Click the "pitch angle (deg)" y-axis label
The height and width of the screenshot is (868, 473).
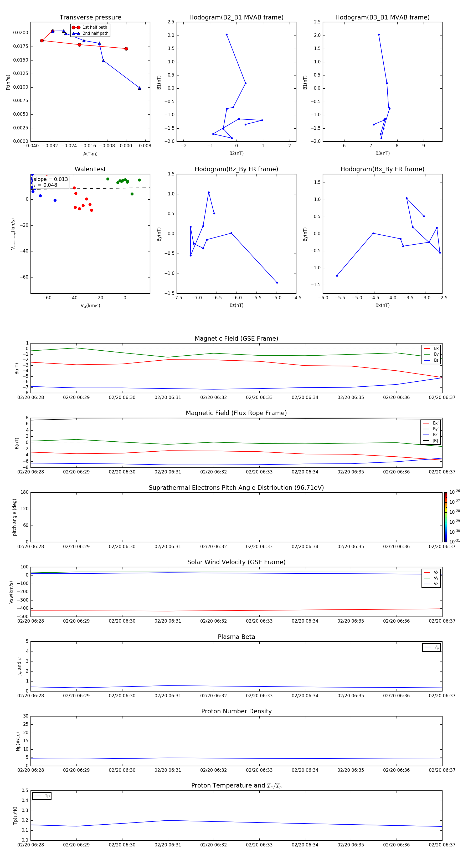14,517
